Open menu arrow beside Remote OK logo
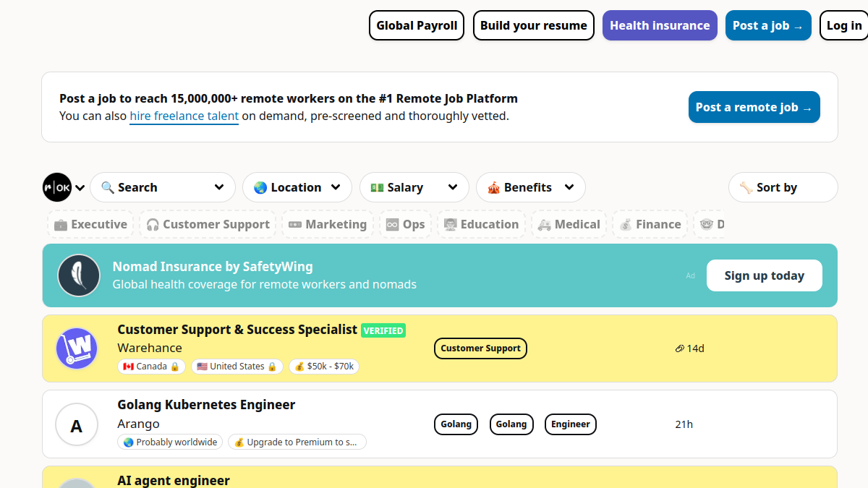Image resolution: width=868 pixels, height=488 pixels. (x=80, y=188)
